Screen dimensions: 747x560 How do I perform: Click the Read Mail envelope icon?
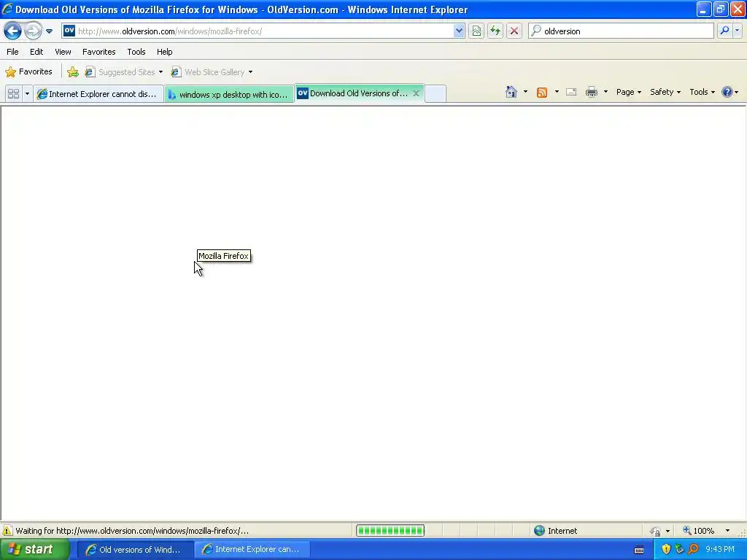tap(571, 92)
